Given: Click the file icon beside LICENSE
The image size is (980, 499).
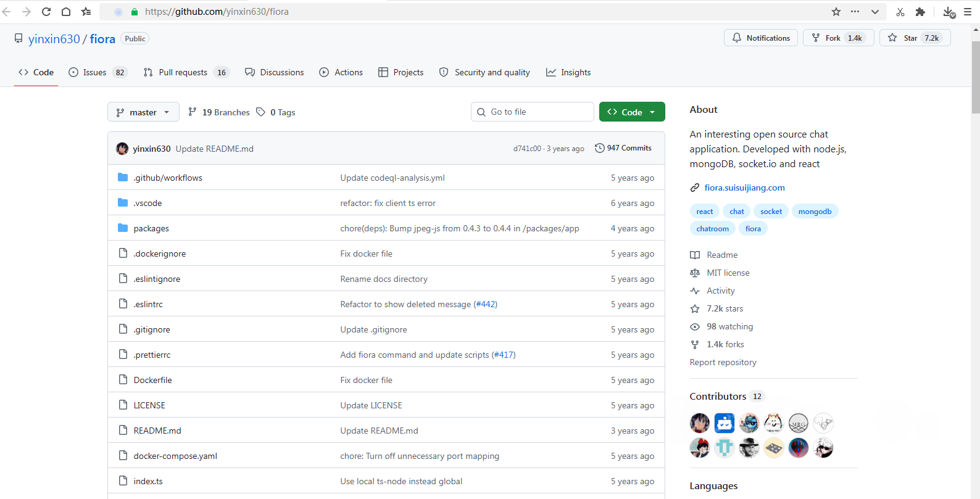Looking at the screenshot, I should tap(123, 405).
